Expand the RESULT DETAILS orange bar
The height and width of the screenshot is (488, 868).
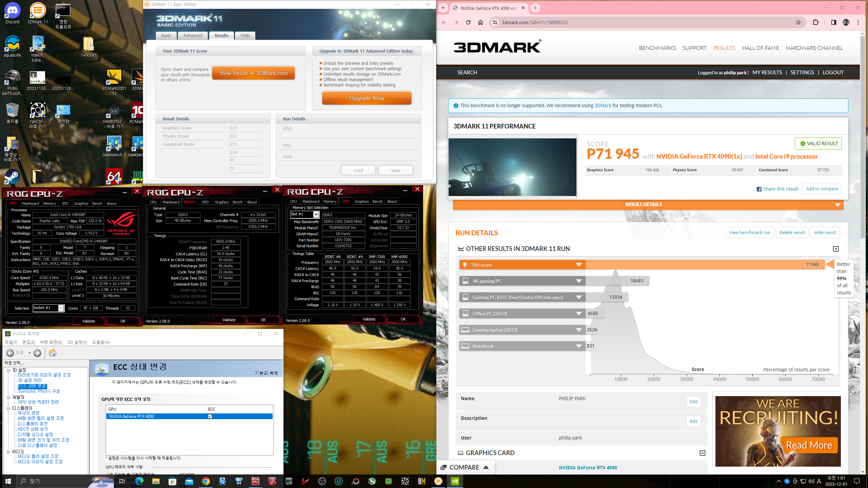648,204
